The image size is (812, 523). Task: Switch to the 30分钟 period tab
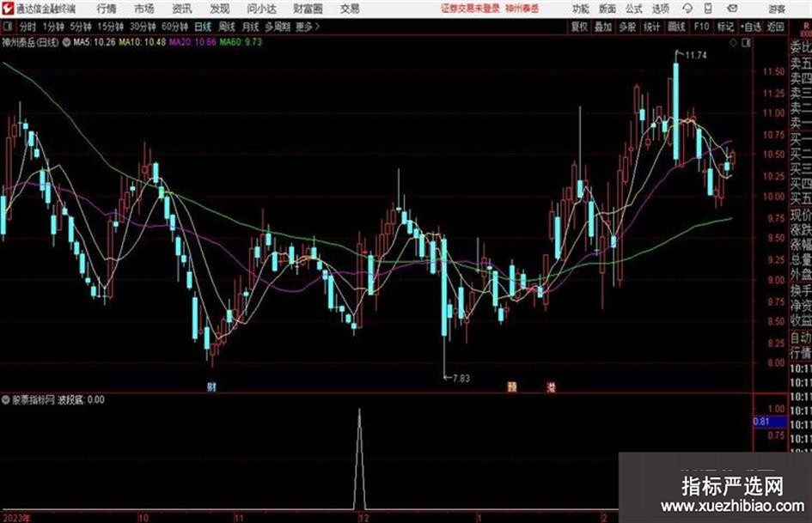(143, 27)
